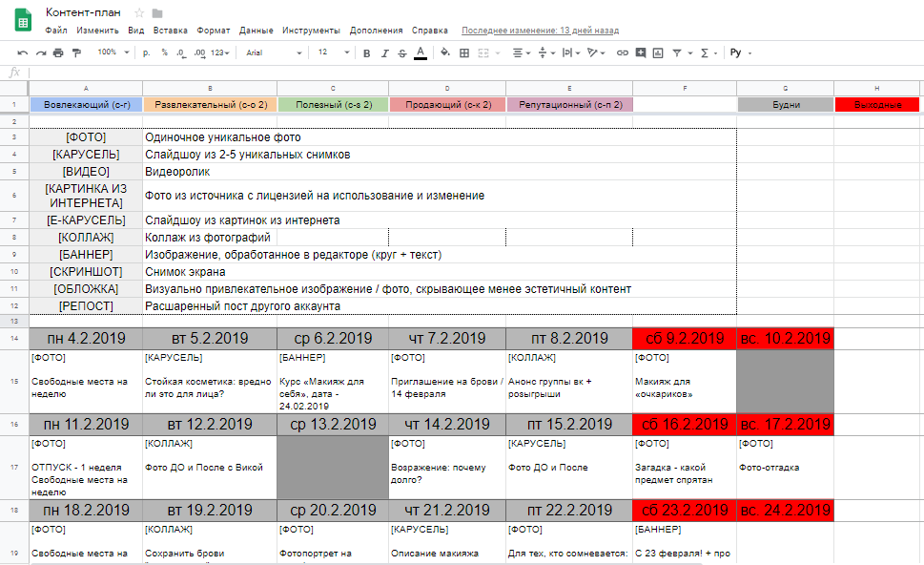Viewport: 924px width, 565px height.
Task: Open the Вставка menu
Action: pos(171,31)
